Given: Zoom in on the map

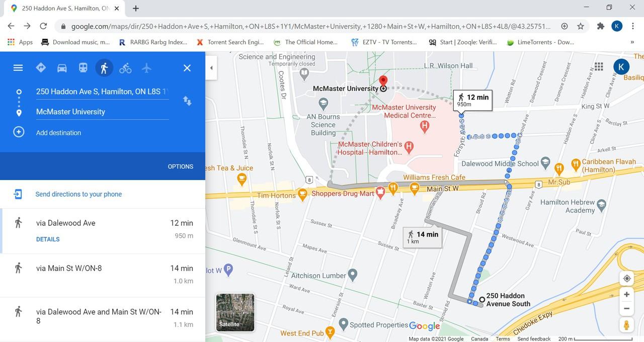Looking at the screenshot, I should (x=626, y=295).
